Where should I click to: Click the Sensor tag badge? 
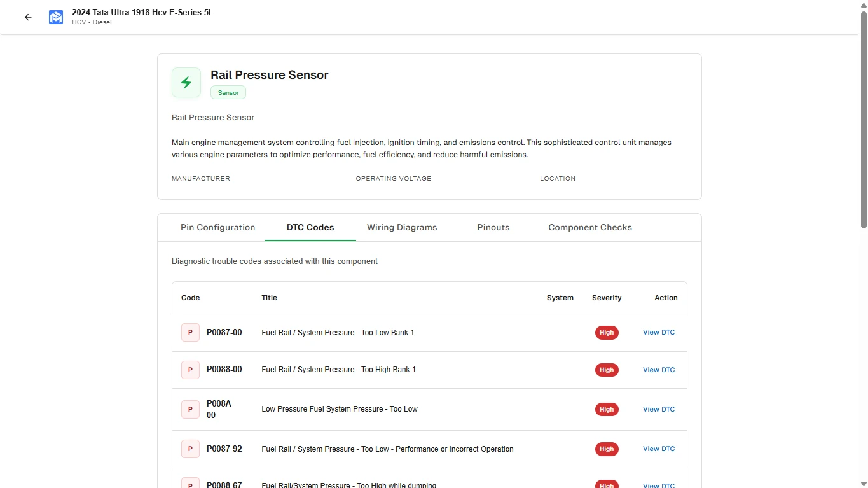[x=228, y=92]
